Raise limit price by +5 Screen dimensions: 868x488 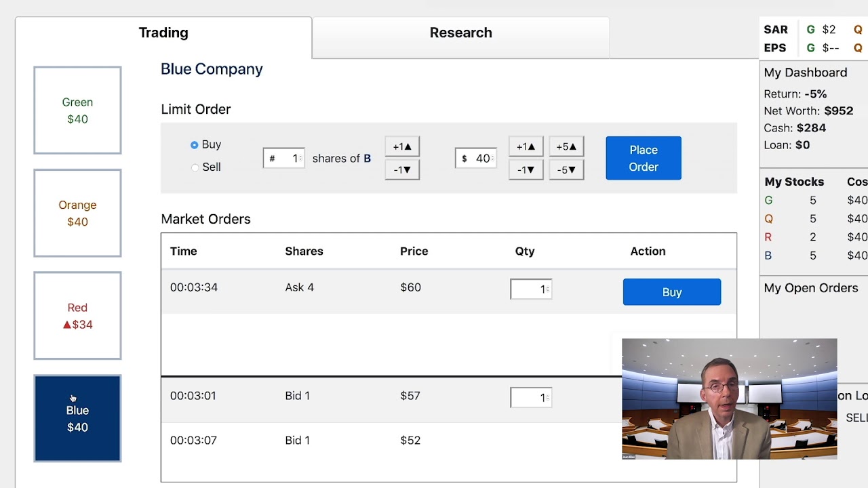click(566, 146)
